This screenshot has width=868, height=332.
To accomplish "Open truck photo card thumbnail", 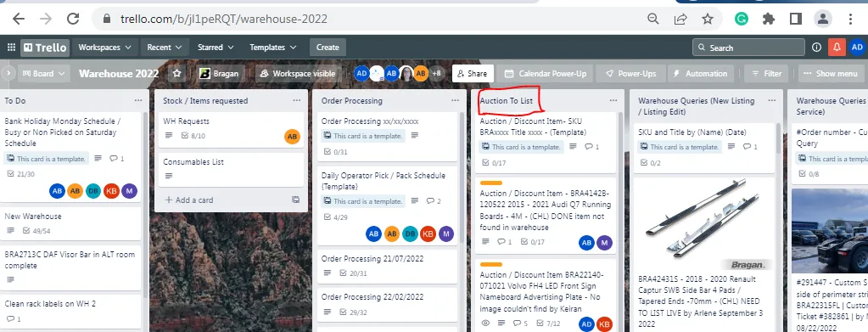I will coord(830,231).
